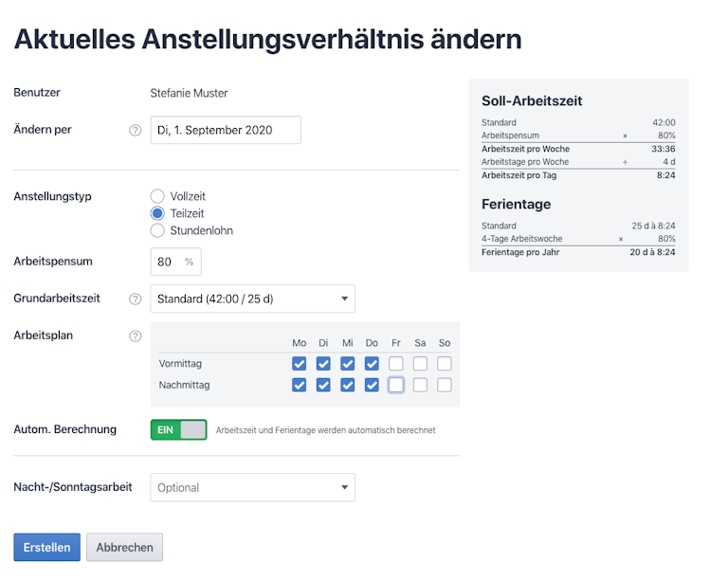
Task: Open the Nacht-/Sonntagsarbeit Optional dropdown
Action: point(252,487)
